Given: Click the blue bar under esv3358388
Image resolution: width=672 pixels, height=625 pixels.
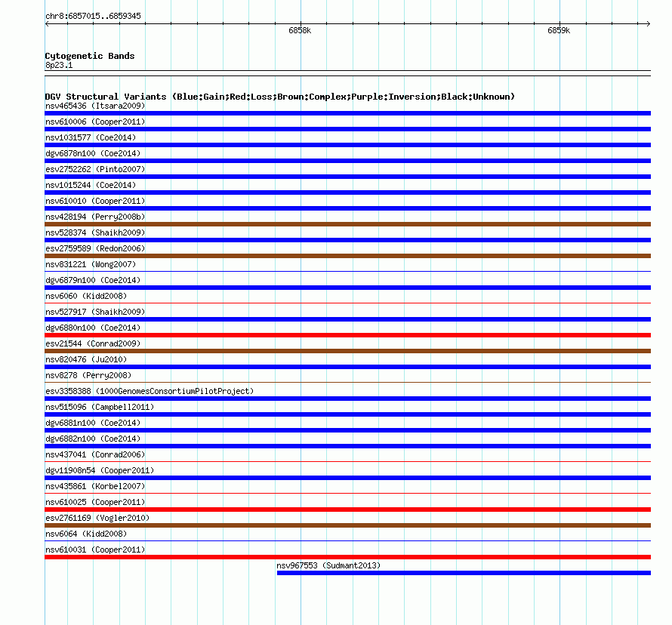Looking at the screenshot, I should point(347,399).
